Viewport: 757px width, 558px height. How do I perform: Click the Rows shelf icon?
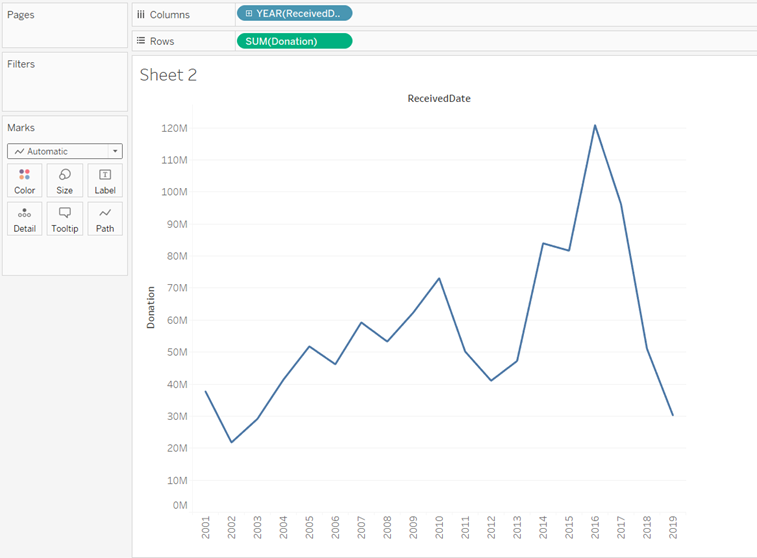(141, 41)
